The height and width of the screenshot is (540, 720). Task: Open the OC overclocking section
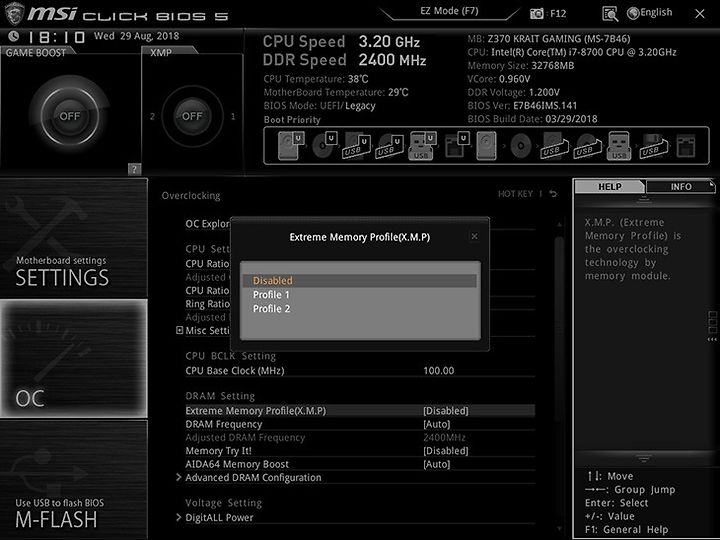point(73,359)
